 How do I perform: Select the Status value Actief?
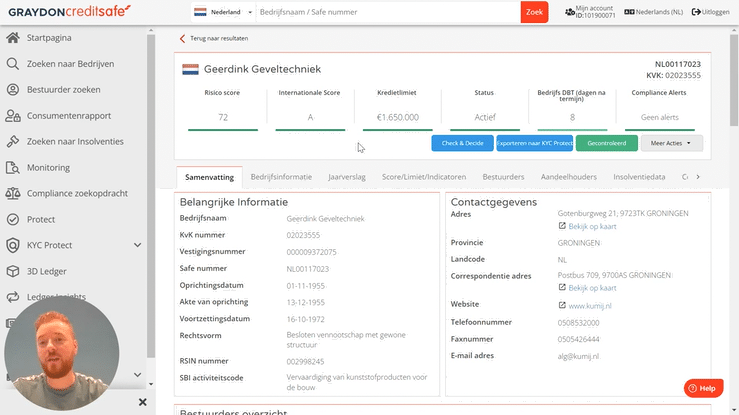[x=484, y=117]
